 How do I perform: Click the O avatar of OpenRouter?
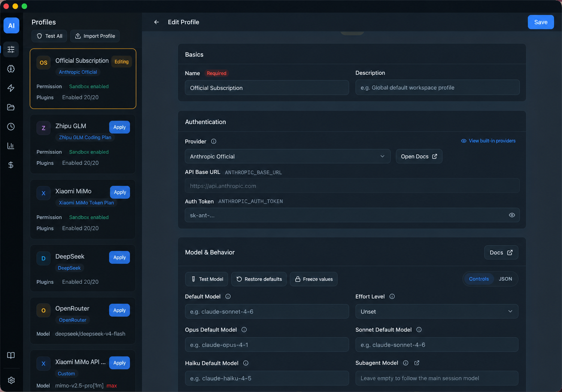point(43,310)
